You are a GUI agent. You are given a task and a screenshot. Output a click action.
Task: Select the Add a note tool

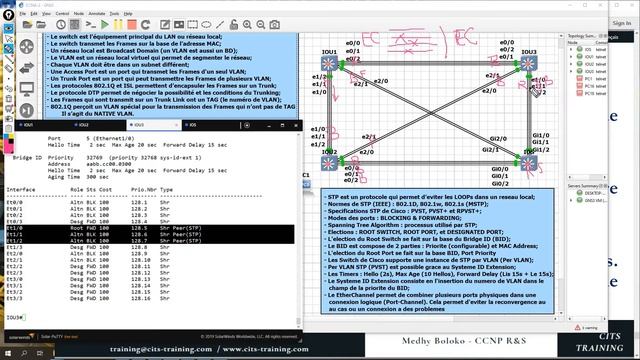coord(165,25)
